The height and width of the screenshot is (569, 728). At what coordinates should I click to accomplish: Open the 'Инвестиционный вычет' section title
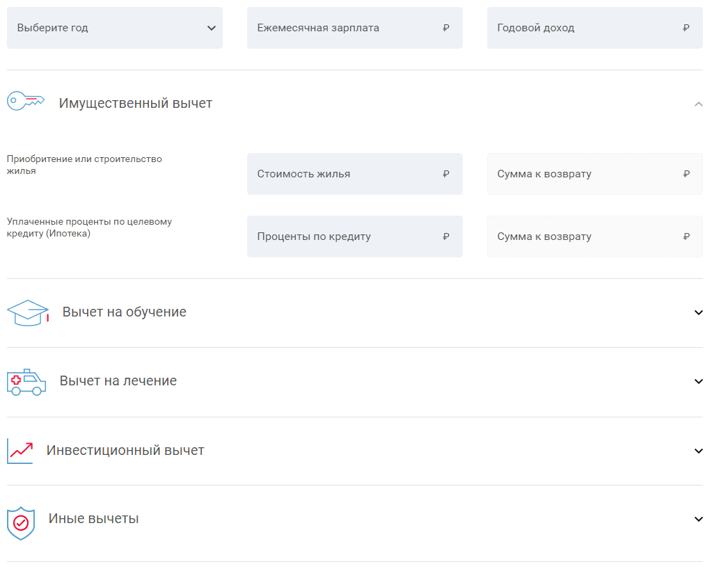[x=125, y=451]
